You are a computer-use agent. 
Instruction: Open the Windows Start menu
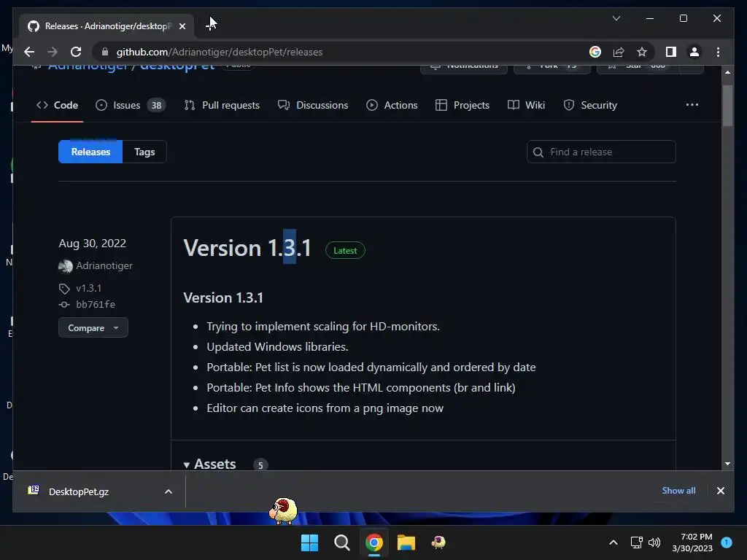point(309,542)
